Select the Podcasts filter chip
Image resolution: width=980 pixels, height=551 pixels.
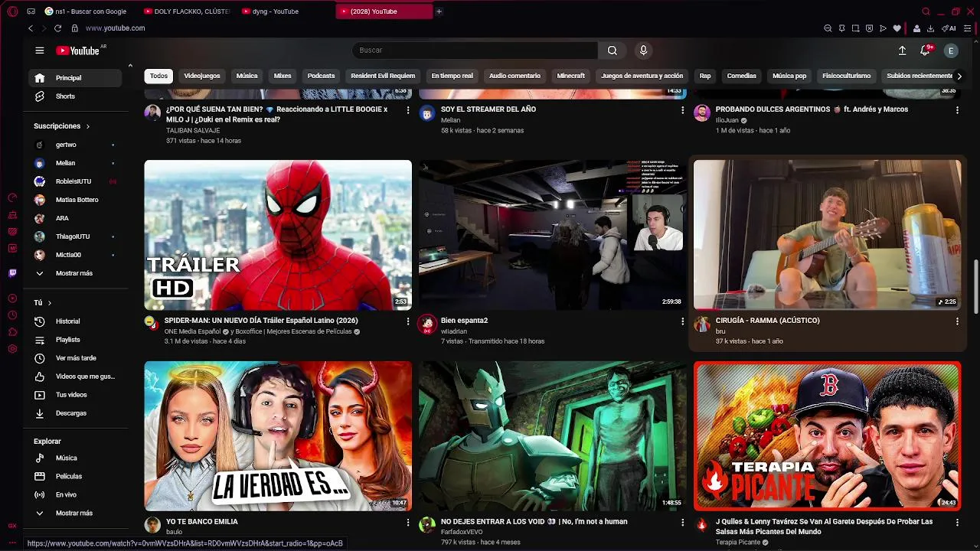[x=321, y=76]
